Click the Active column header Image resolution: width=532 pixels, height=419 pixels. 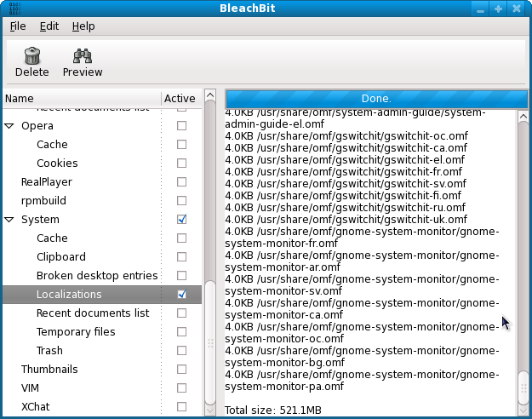[181, 99]
